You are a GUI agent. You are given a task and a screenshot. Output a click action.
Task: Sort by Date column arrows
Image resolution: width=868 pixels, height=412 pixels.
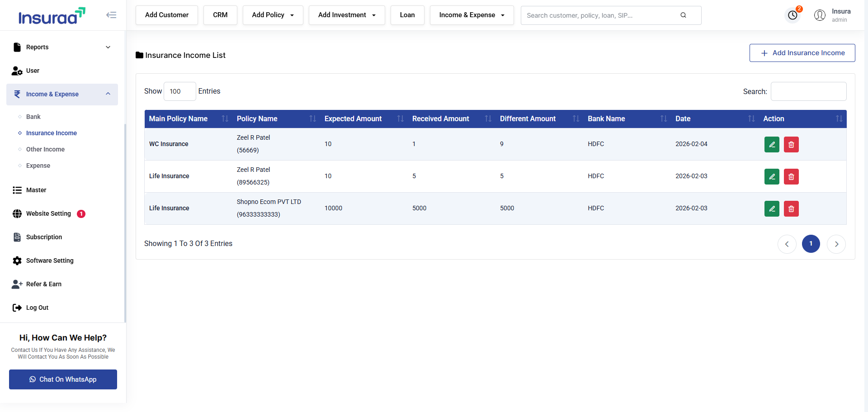[x=751, y=118]
